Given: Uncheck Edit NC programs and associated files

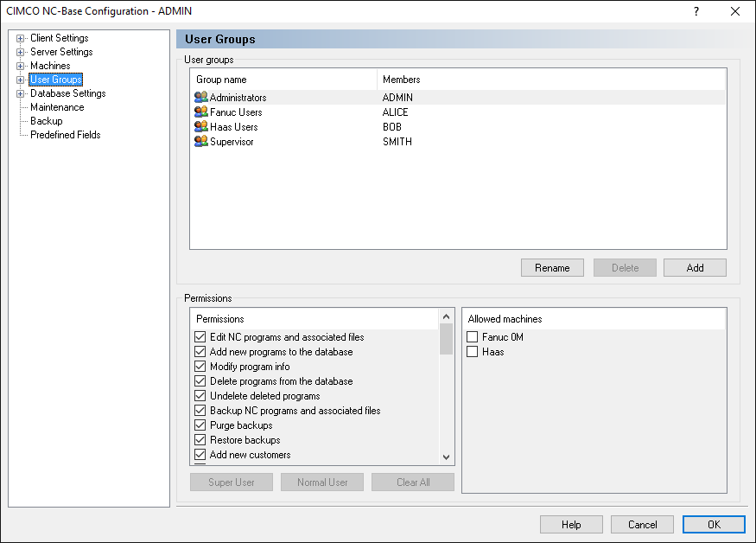Looking at the screenshot, I should pyautogui.click(x=200, y=337).
